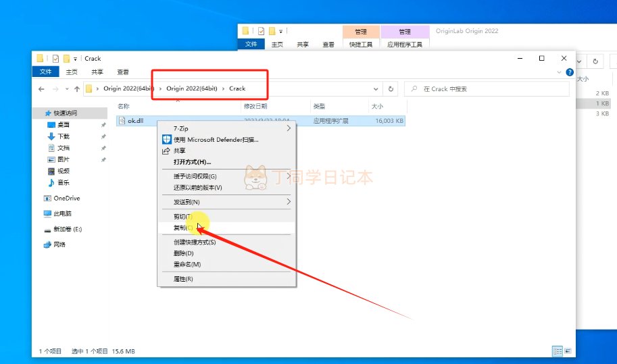Click the back navigation arrow
This screenshot has height=364, width=617.
coord(41,89)
